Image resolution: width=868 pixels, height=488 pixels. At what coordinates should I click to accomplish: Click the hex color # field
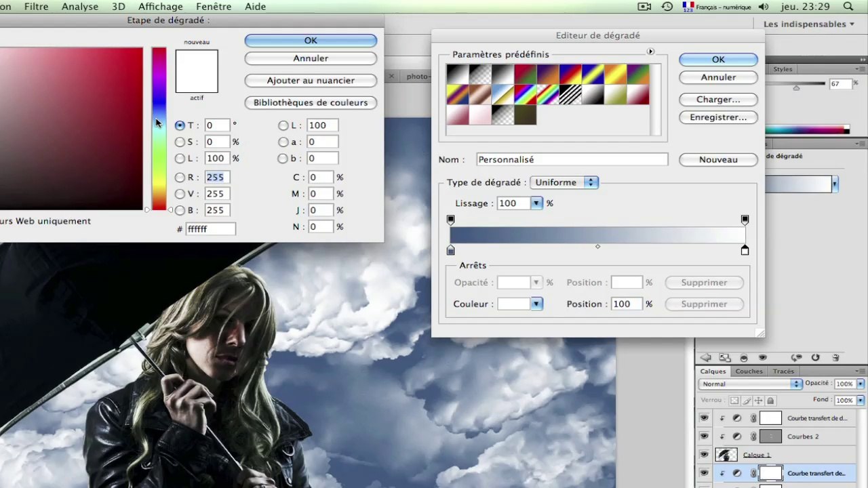tap(211, 229)
